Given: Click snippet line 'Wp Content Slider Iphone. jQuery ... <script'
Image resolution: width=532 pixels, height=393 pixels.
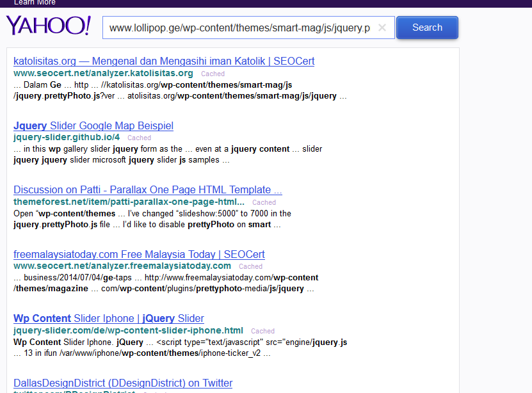Looking at the screenshot, I should pos(180,342).
